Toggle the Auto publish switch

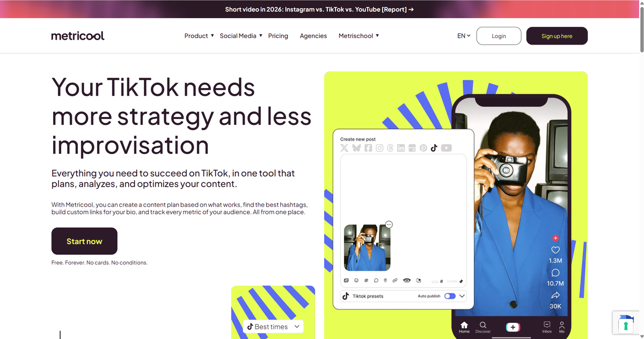(x=450, y=296)
